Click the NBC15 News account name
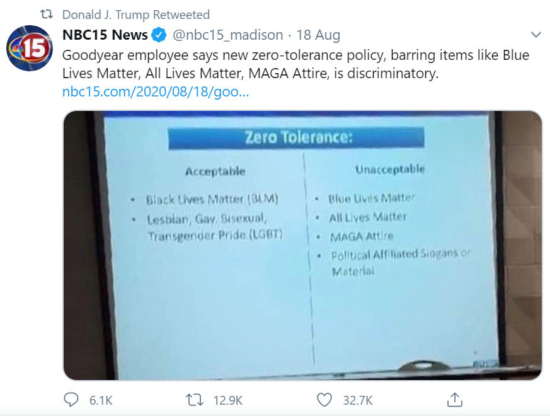Viewport: 550px width, 416px height. point(105,35)
